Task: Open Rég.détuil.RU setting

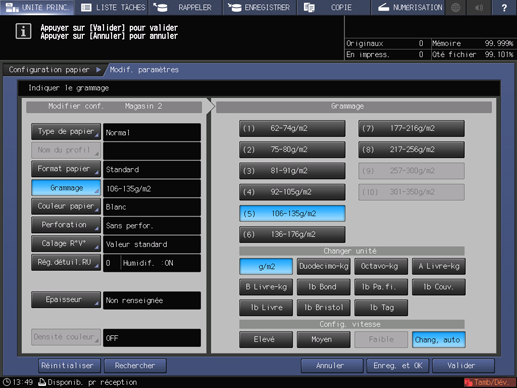Action: coord(66,262)
